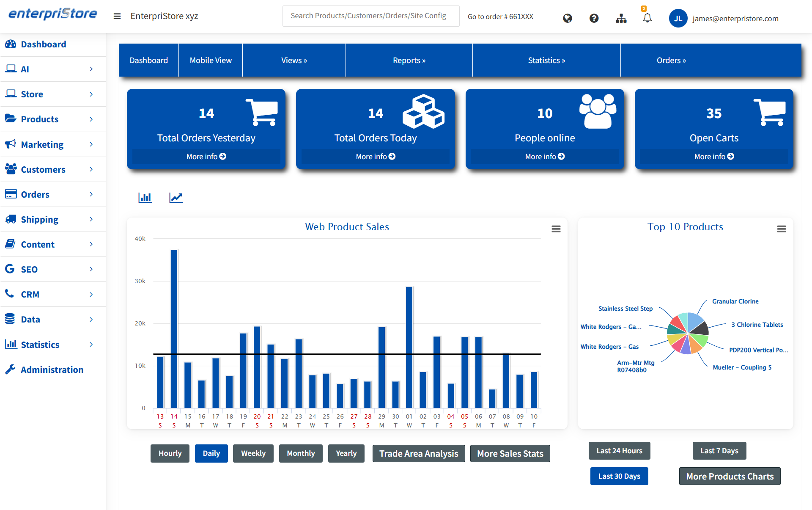812x510 pixels.
Task: Click the Granular Clorine pie slice
Action: [695, 321]
